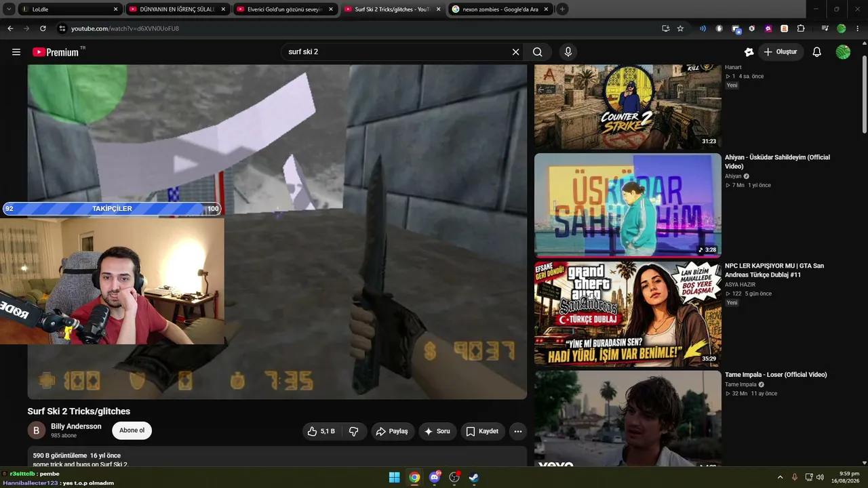This screenshot has width=868, height=488.
Task: Open the YouTube guide hamburger menu
Action: [x=16, y=52]
